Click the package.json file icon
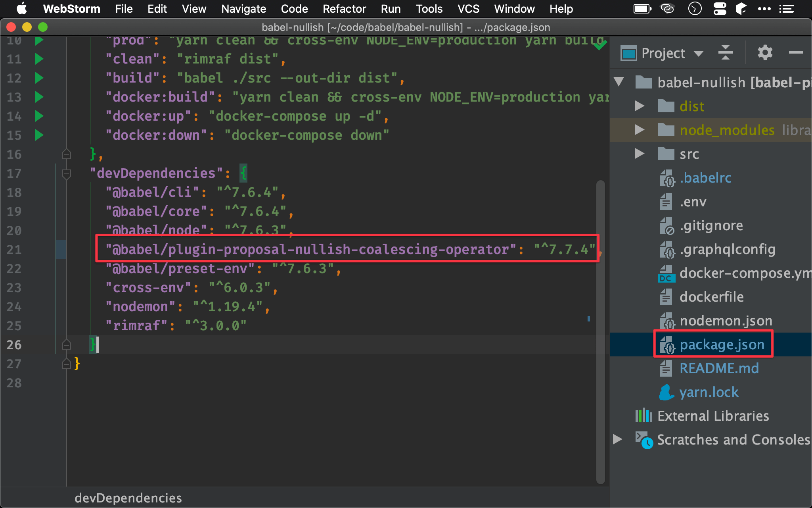Viewport: 812px width, 508px height. tap(667, 345)
